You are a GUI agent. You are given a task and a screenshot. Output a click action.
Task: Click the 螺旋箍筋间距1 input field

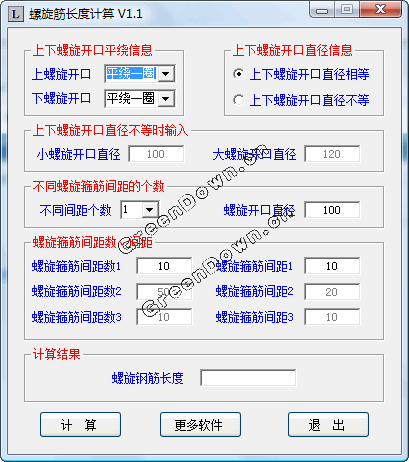pyautogui.click(x=332, y=266)
